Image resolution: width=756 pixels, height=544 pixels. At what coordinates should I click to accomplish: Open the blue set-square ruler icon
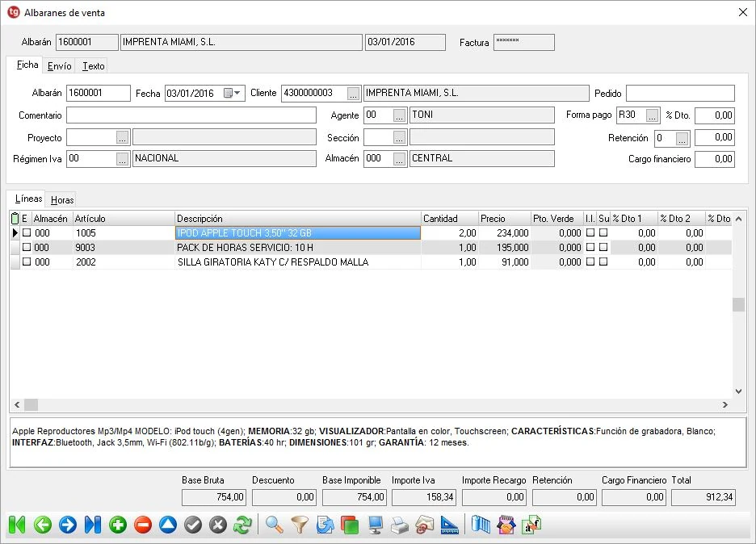click(x=450, y=525)
